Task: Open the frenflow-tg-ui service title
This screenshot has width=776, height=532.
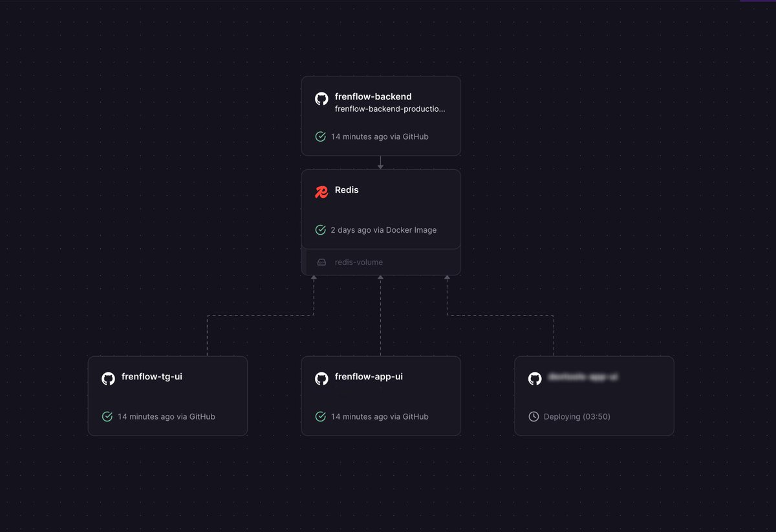Action: [152, 376]
